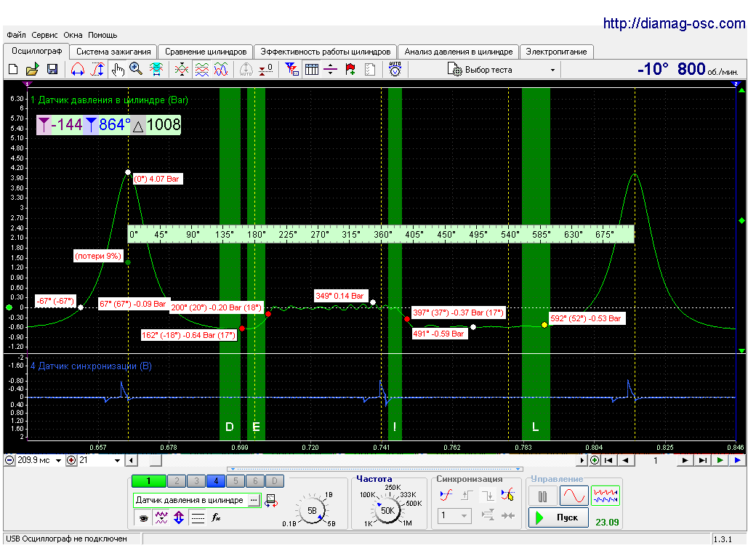Screen dimensions: 756x548
Task: Open the Окна menu
Action: click(73, 35)
